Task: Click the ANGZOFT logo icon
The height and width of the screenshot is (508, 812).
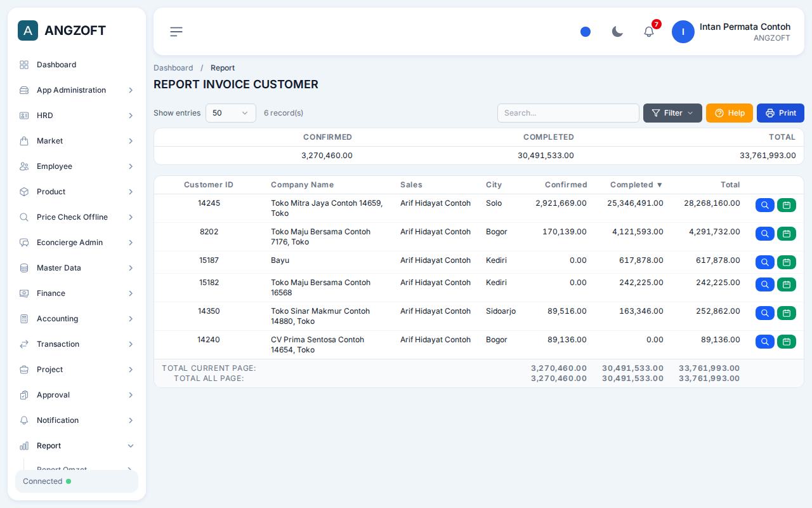Action: click(28, 30)
